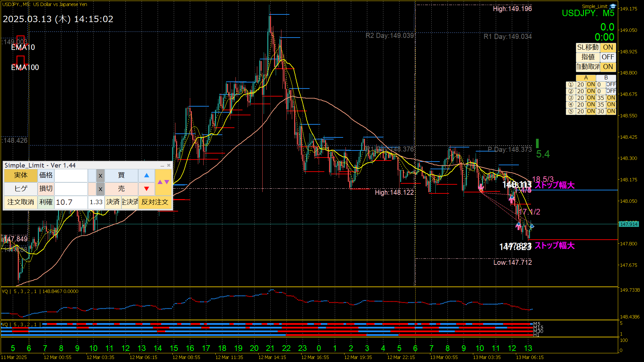Click the purple up-down triangles button
The height and width of the screenshot is (362, 644).
pyautogui.click(x=163, y=182)
